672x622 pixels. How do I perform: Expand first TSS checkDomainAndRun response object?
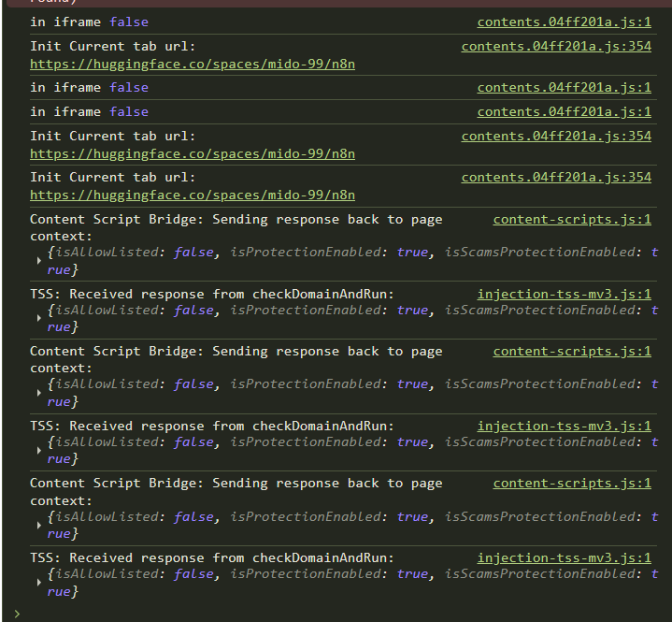38,319
